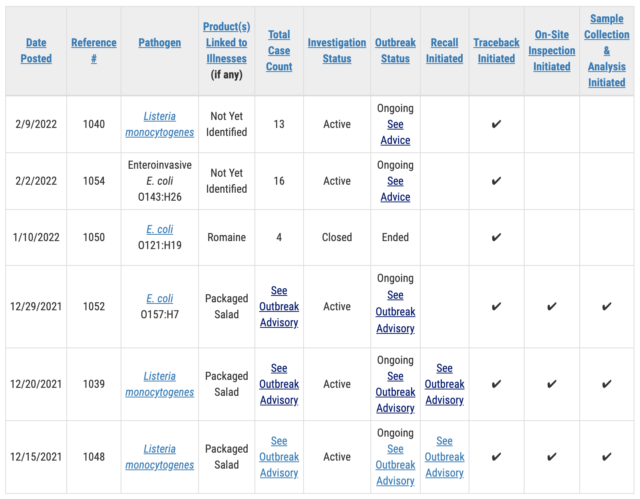Click the Outbreak Status header link

(395, 51)
